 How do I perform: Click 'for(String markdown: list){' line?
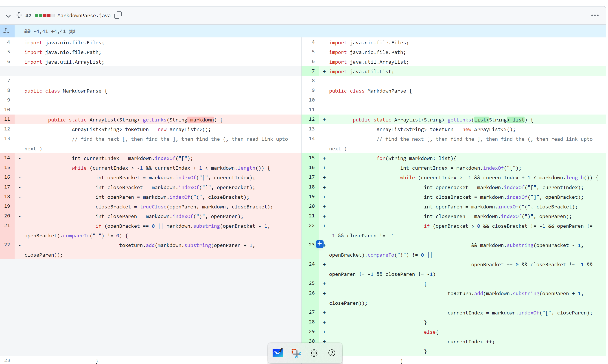(416, 158)
